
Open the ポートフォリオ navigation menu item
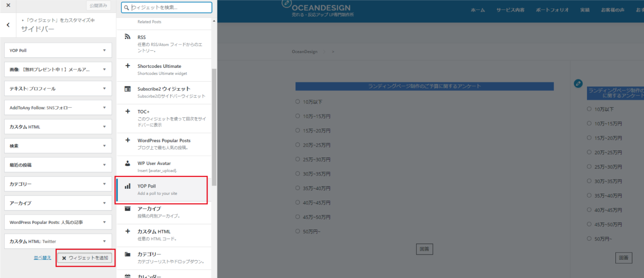pyautogui.click(x=552, y=10)
